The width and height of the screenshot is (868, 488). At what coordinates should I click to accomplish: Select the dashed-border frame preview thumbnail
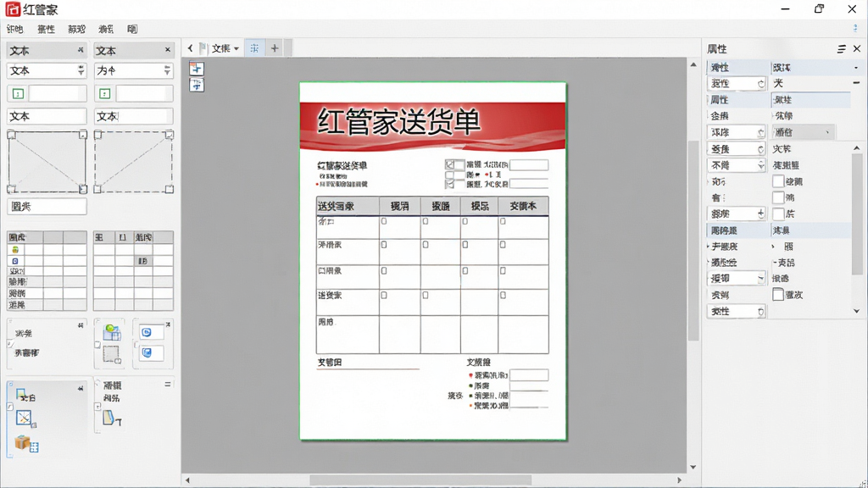coord(133,162)
